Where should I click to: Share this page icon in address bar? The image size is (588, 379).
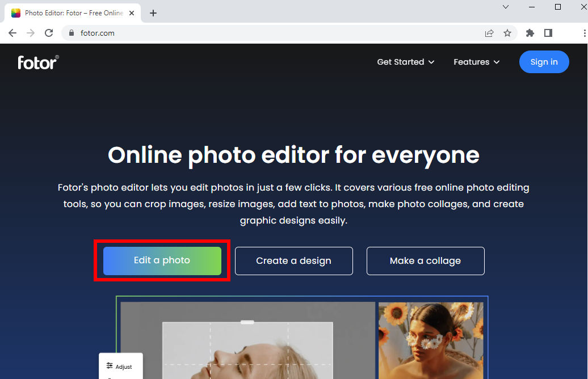pyautogui.click(x=489, y=33)
